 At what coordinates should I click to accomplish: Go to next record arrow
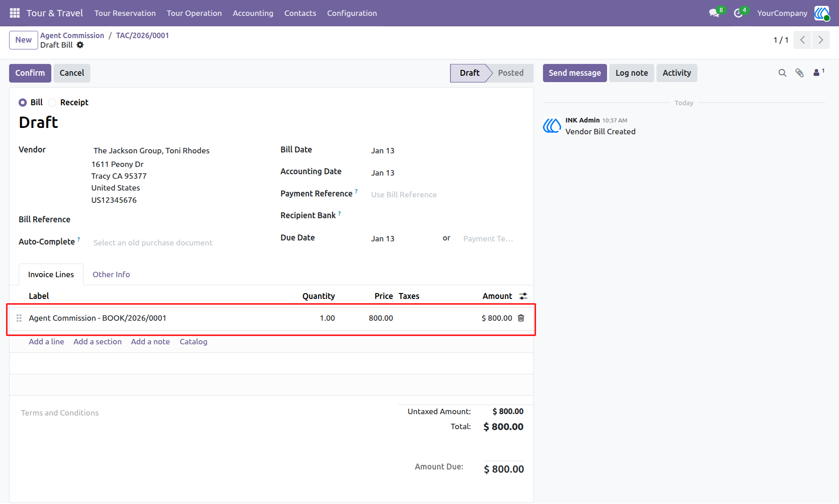[821, 40]
